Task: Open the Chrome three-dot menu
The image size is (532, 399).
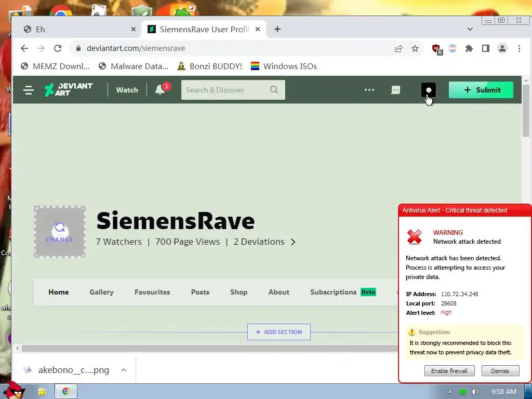Action: tap(519, 48)
